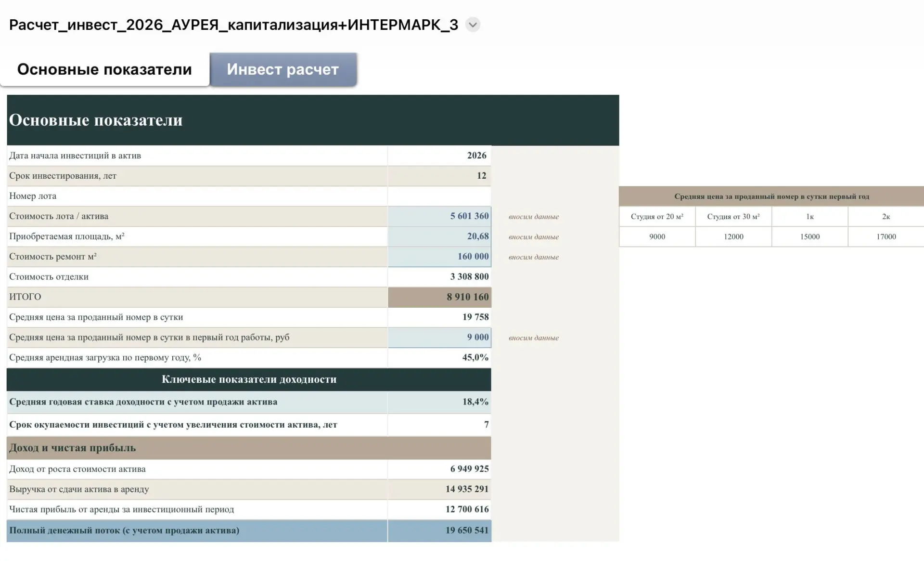Click the Полный денежный поток row label
The height and width of the screenshot is (561, 924).
click(x=124, y=531)
